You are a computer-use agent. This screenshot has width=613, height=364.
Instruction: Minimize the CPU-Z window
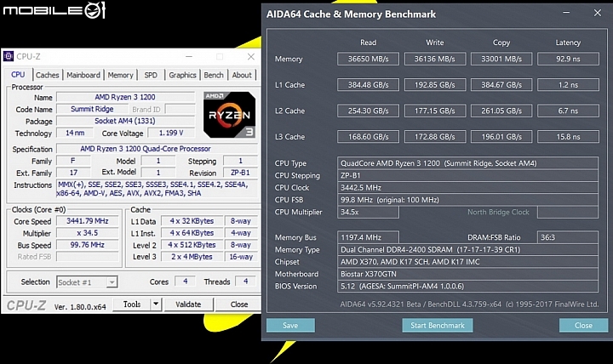(189, 57)
